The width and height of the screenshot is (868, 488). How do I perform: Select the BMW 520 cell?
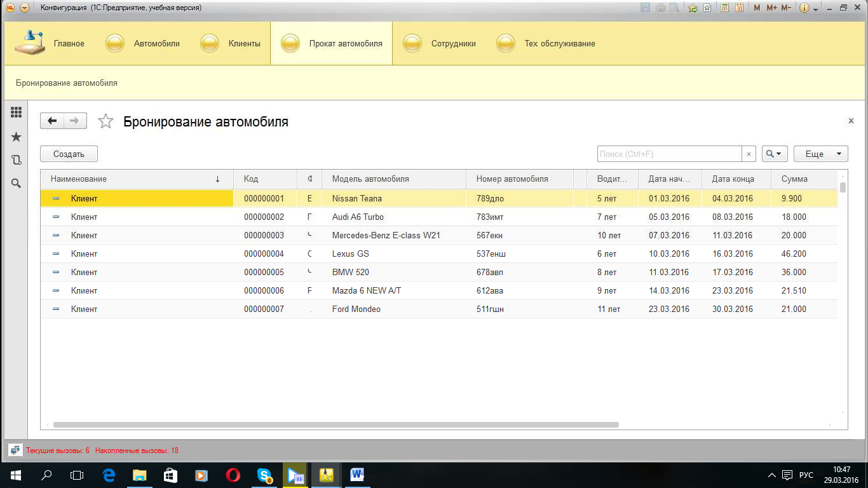394,272
